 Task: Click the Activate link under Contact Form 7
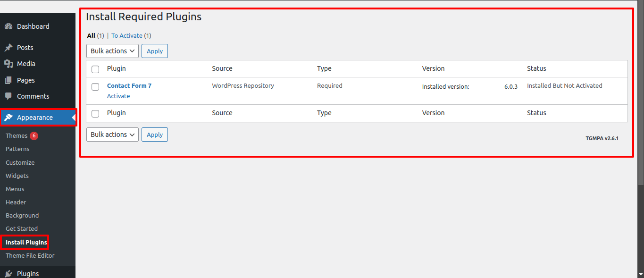pyautogui.click(x=118, y=96)
